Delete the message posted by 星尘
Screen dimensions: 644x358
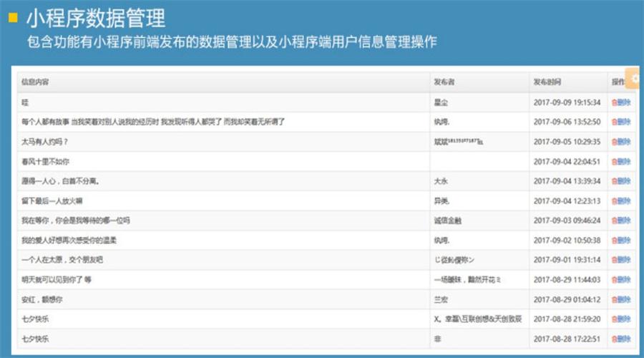[x=621, y=102]
